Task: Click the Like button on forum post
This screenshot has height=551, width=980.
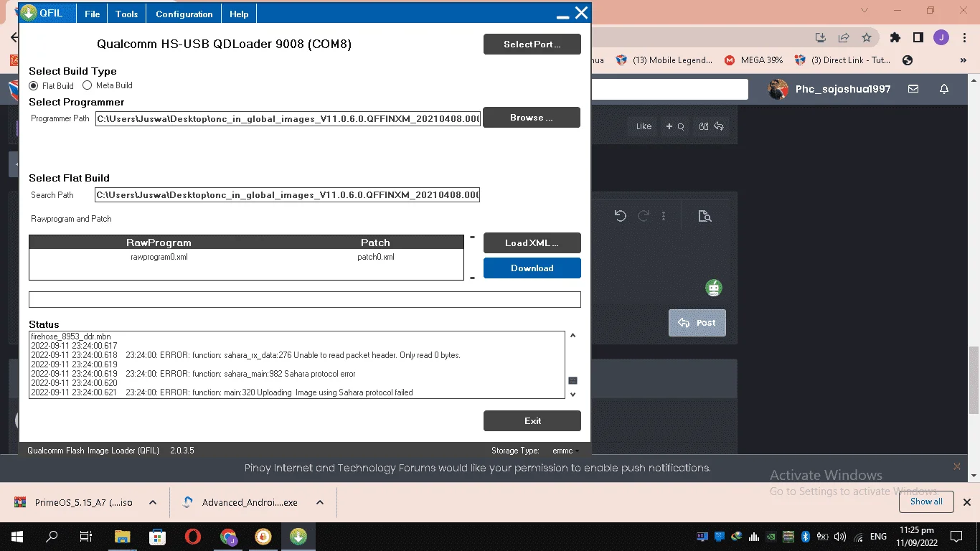Action: (x=644, y=126)
